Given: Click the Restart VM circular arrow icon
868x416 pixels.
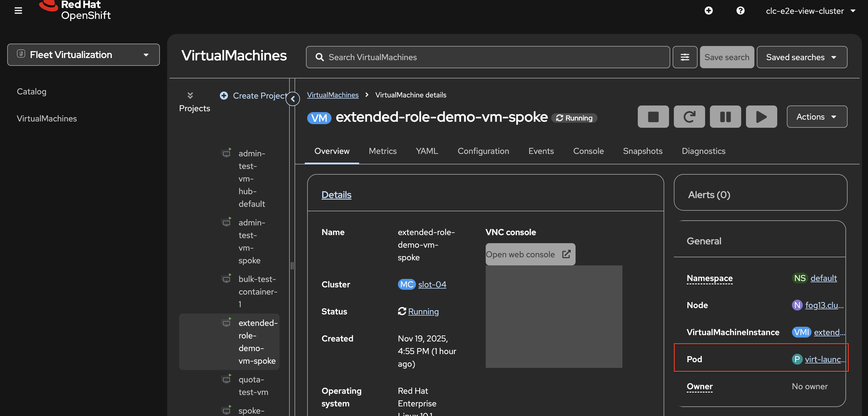Looking at the screenshot, I should 689,117.
